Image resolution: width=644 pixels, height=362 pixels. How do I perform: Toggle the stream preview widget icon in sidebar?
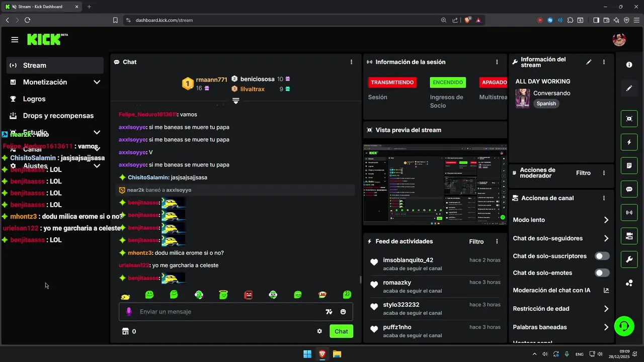629,119
